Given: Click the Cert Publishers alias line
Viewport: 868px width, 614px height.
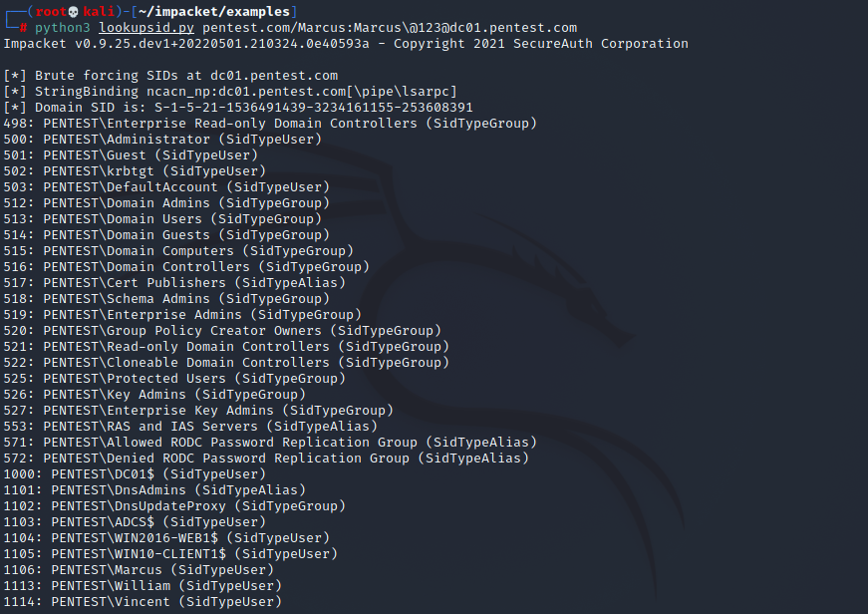Looking at the screenshot, I should pos(174,282).
